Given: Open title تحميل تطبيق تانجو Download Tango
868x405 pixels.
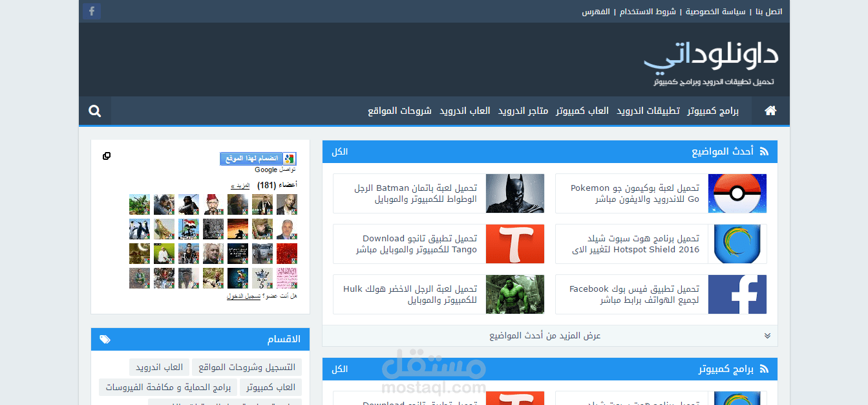Looking at the screenshot, I should click(417, 244).
